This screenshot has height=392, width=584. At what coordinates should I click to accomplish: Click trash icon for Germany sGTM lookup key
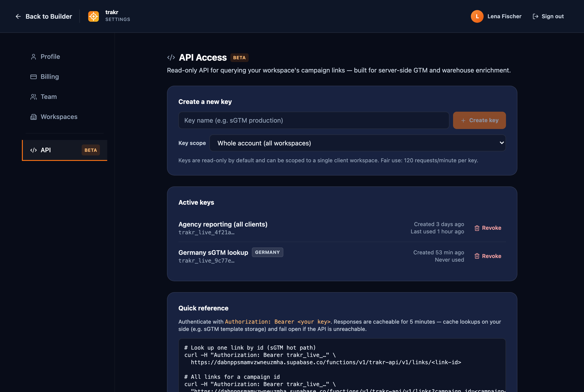(x=477, y=256)
